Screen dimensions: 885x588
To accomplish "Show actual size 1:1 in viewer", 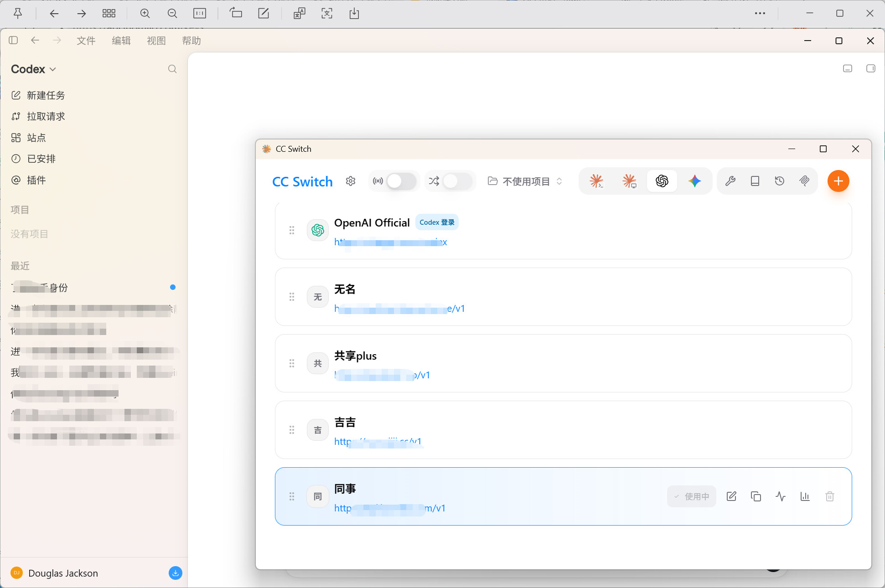I will coord(200,14).
